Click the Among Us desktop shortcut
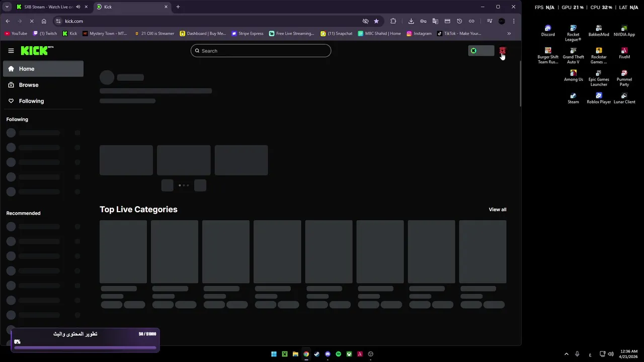Screen dimensions: 644x362 [x=573, y=76]
